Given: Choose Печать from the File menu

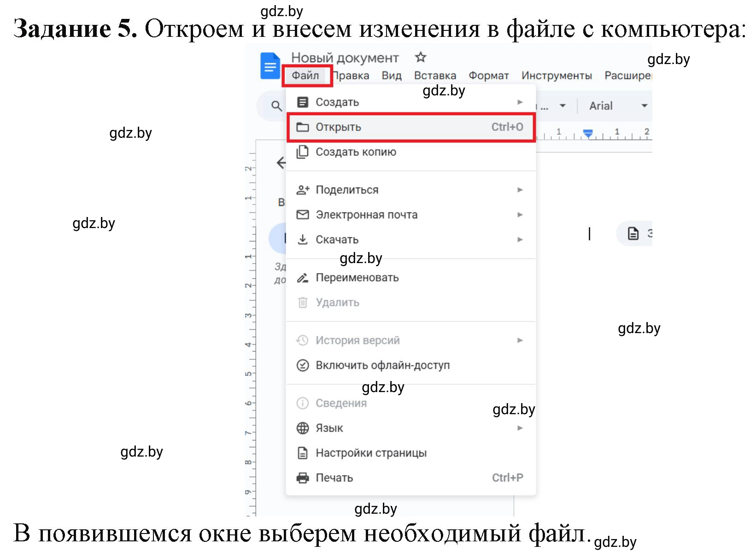Looking at the screenshot, I should pyautogui.click(x=411, y=478).
